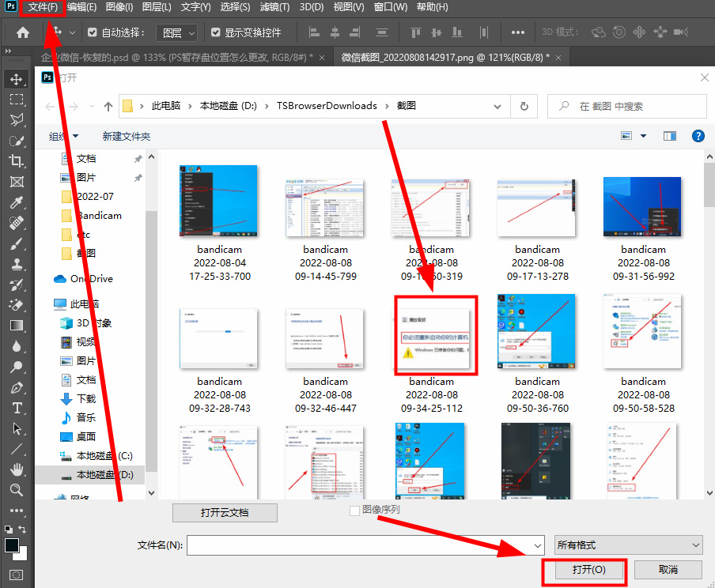Open the 滤镜(T) menu
This screenshot has width=715, height=588.
(x=274, y=7)
